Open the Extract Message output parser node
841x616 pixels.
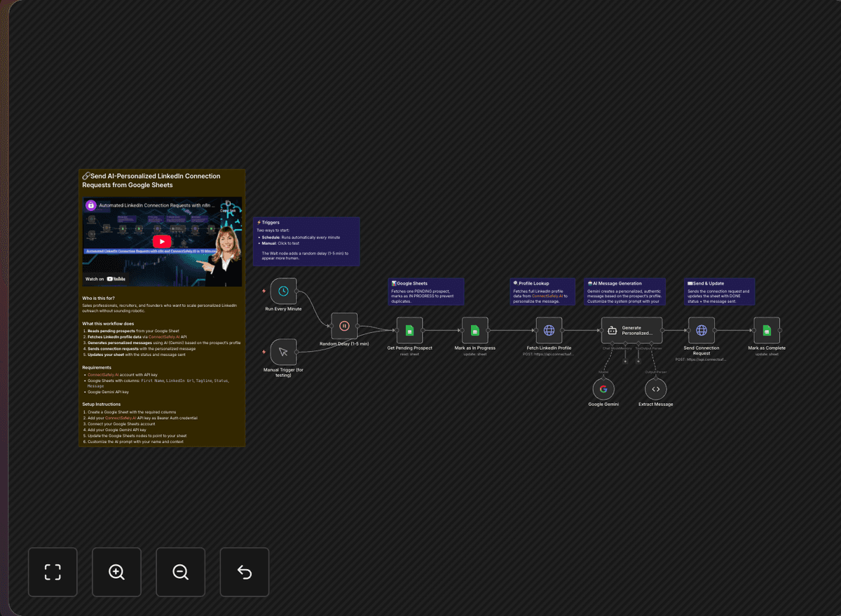655,388
